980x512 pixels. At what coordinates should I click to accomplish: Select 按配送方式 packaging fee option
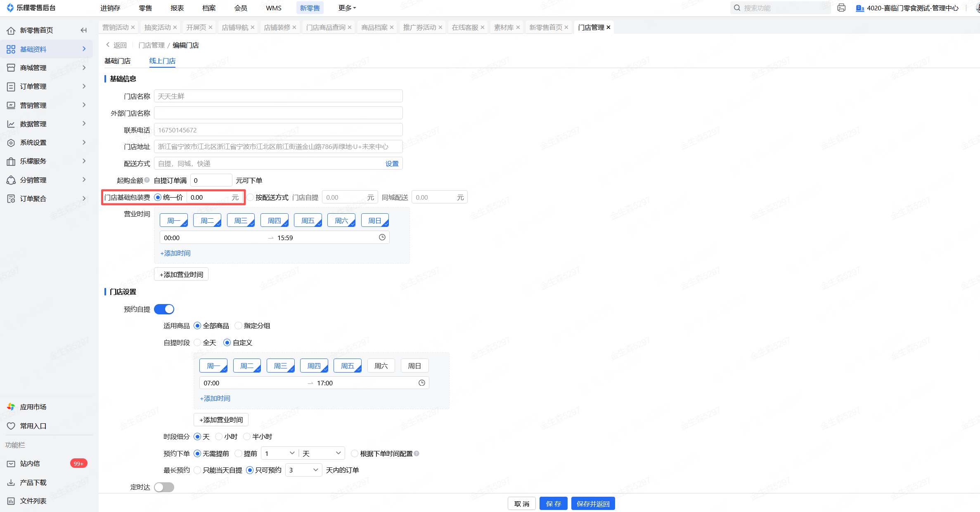coord(250,197)
